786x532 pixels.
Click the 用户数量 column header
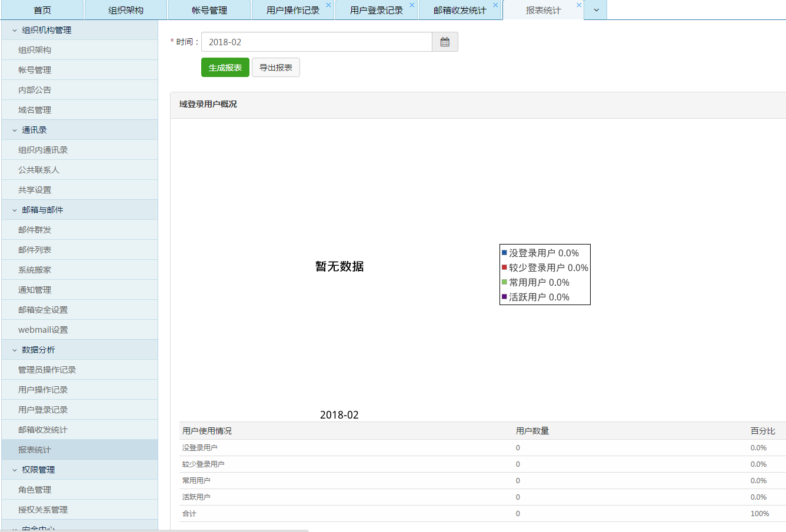(532, 431)
